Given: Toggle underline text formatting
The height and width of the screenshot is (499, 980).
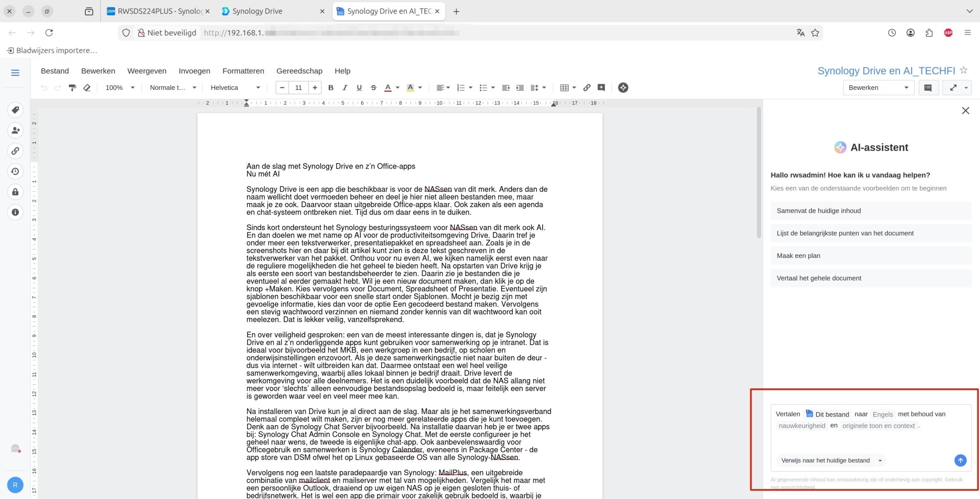Looking at the screenshot, I should tap(359, 88).
